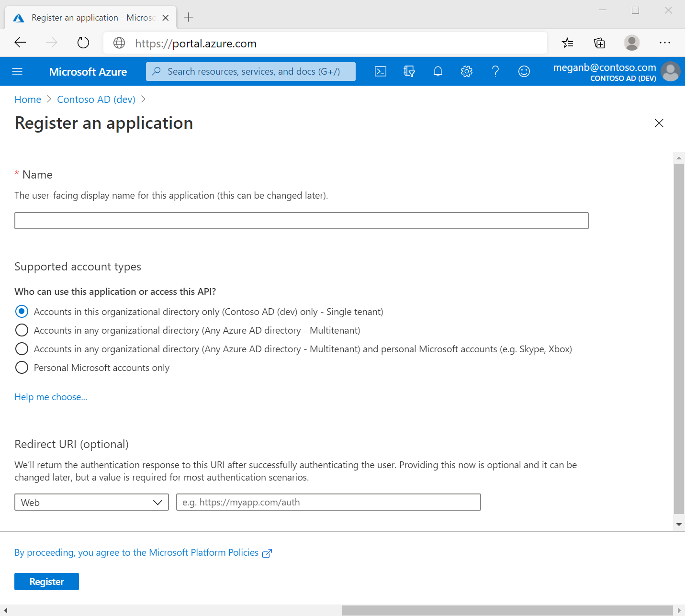
Task: Open the notifications bell
Action: pyautogui.click(x=438, y=71)
